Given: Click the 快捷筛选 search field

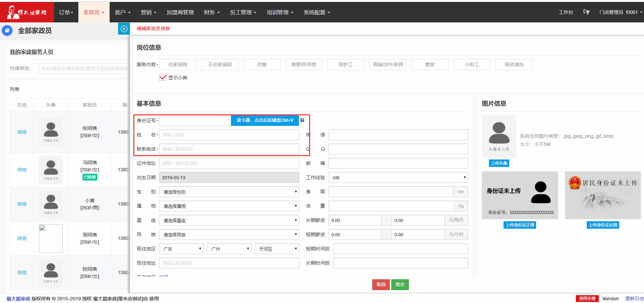Looking at the screenshot, I should pyautogui.click(x=83, y=69).
